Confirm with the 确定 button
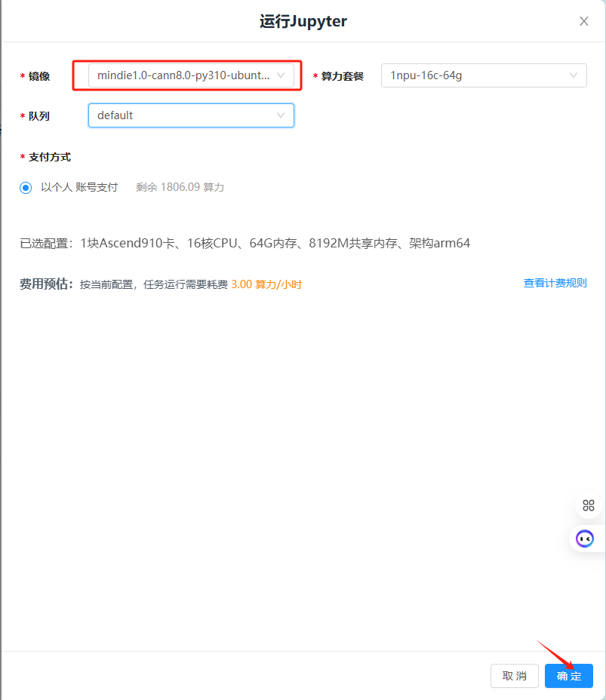606x700 pixels. pyautogui.click(x=569, y=676)
